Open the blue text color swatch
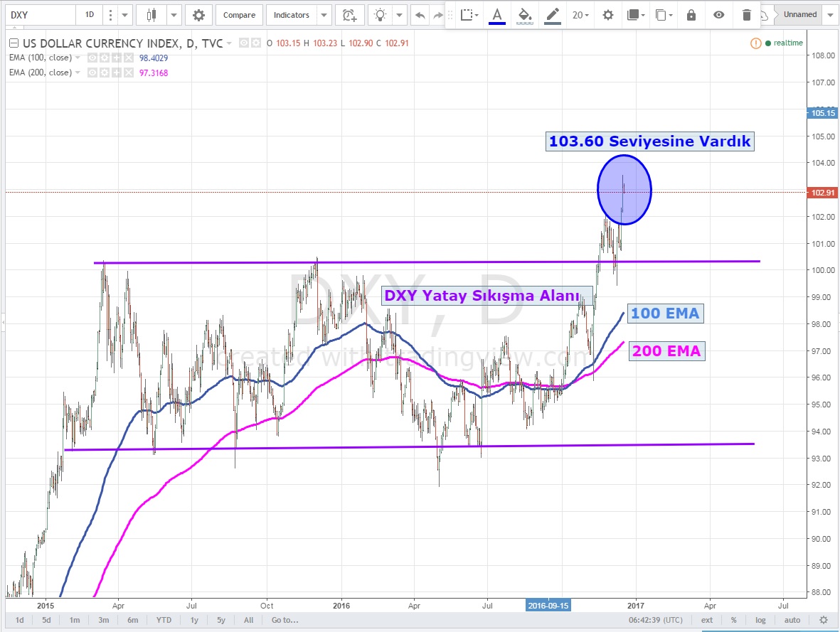Viewport: 840px width, 632px height. click(x=496, y=15)
